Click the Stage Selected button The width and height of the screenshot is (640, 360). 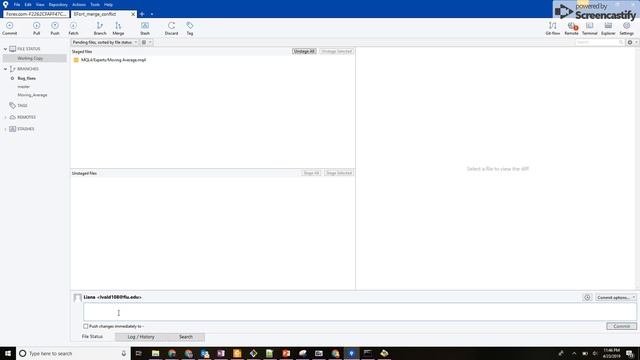pos(339,173)
